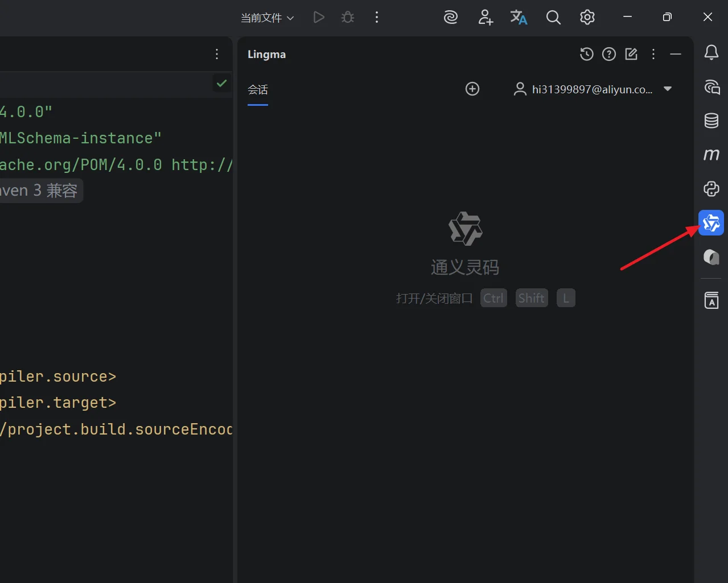The image size is (728, 583).
Task: Open the Database tool window
Action: (x=711, y=121)
